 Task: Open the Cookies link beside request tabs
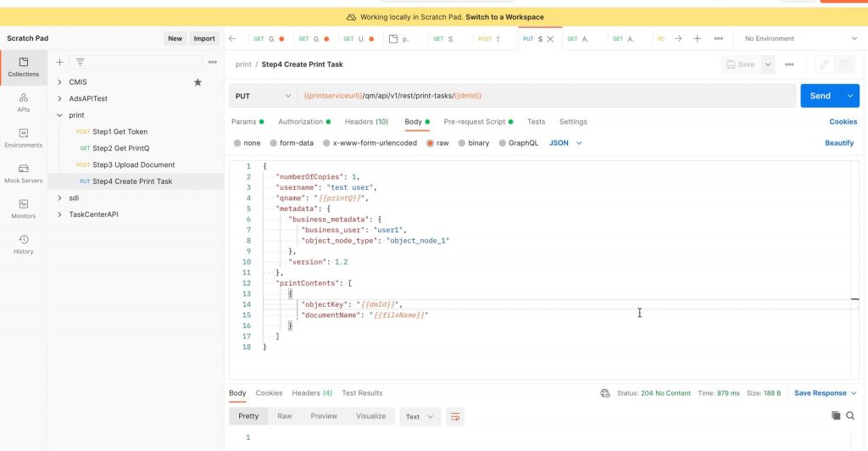tap(843, 122)
